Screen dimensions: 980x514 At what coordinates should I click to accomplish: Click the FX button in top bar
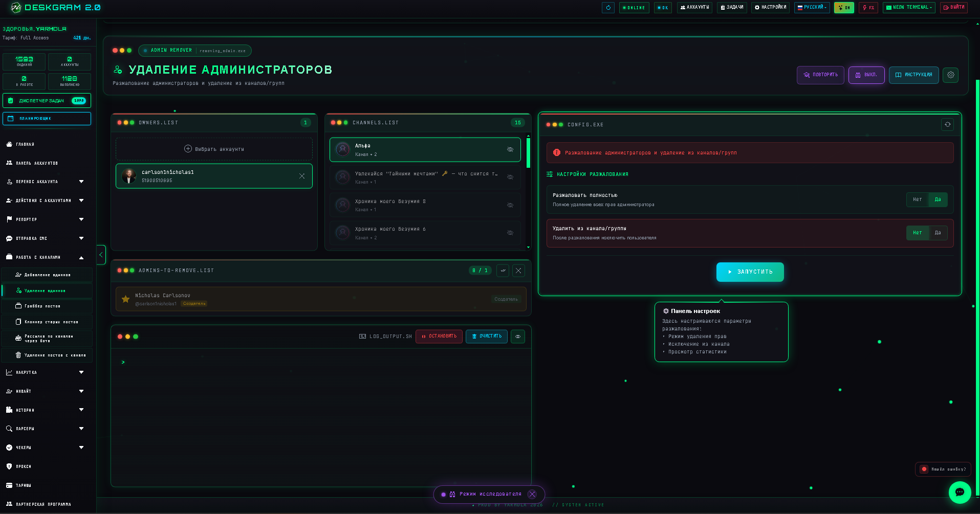[868, 8]
